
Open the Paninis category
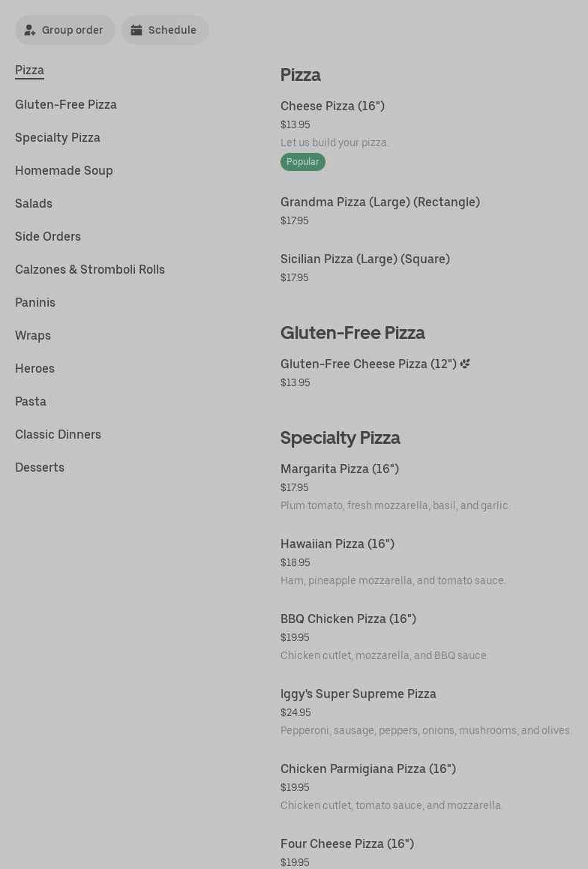tap(35, 302)
